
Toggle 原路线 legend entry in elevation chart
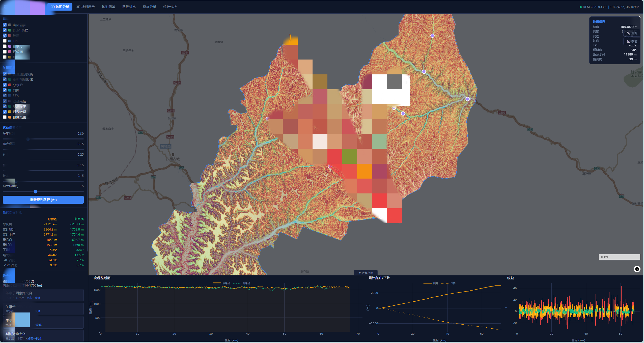(x=221, y=283)
